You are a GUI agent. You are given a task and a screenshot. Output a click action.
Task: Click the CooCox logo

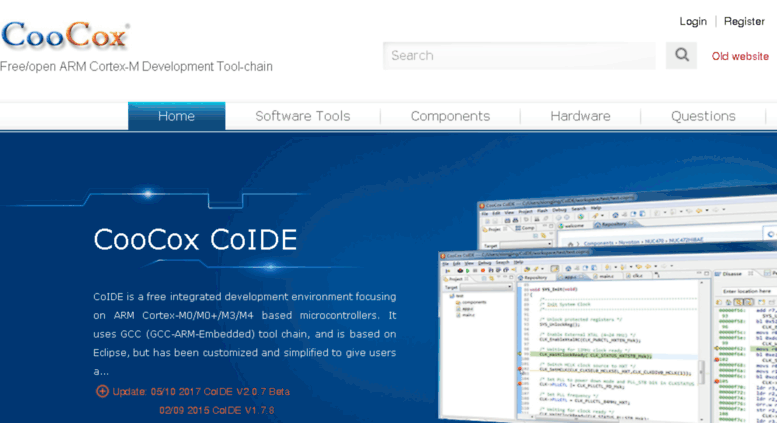(x=65, y=35)
